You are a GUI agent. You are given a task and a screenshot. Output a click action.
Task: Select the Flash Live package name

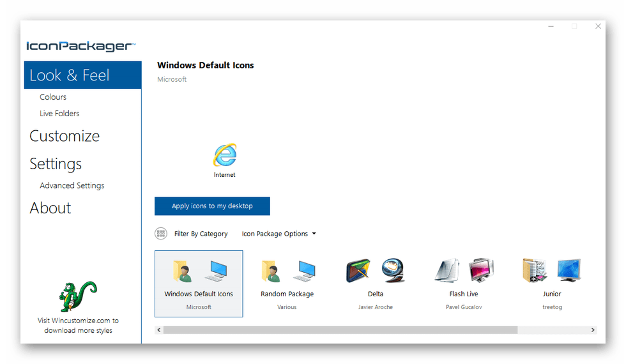(464, 294)
